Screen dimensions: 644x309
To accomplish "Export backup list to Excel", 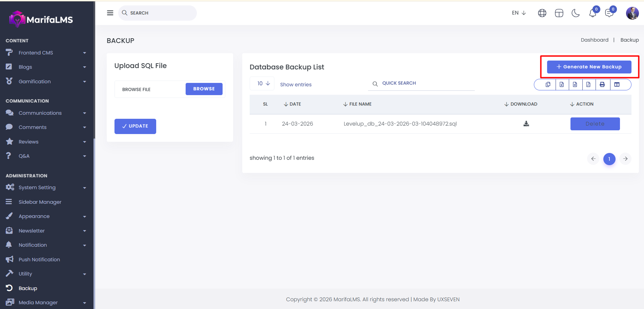I will coord(562,85).
